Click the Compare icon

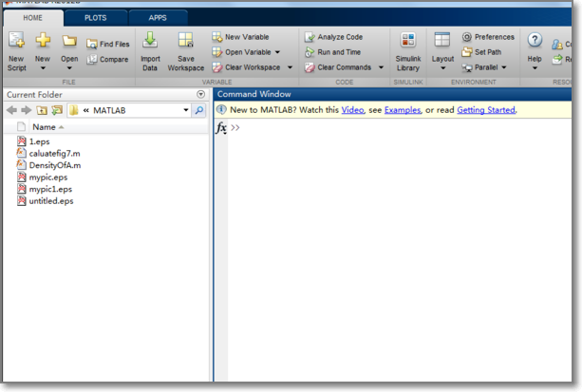pos(92,60)
